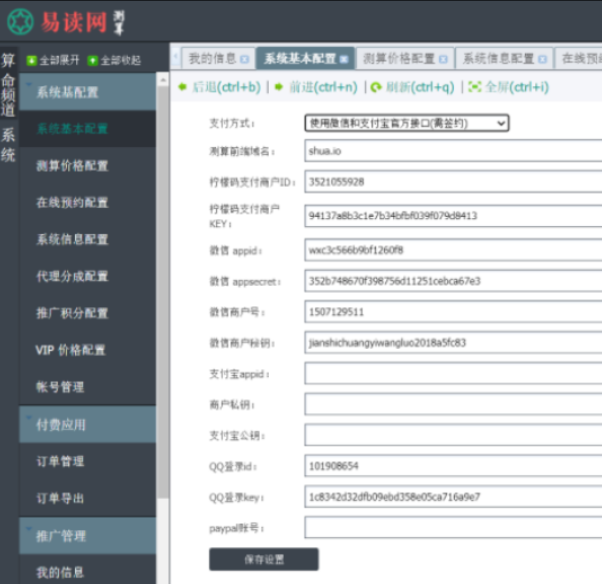Image resolution: width=602 pixels, height=584 pixels.
Task: Select VIP 价格配置 in the sidebar
Action: [70, 350]
